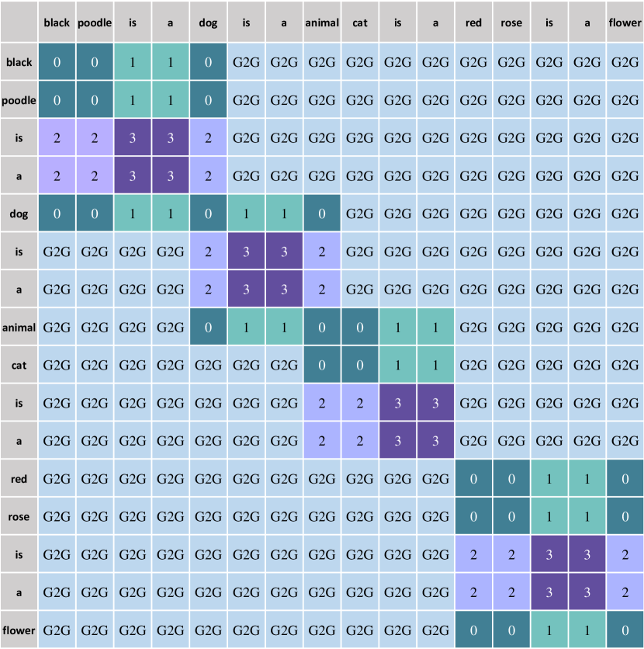Select the 0 cell in row 'poodle', column 'black'
Image resolution: width=644 pixels, height=649 pixels.
click(x=57, y=99)
